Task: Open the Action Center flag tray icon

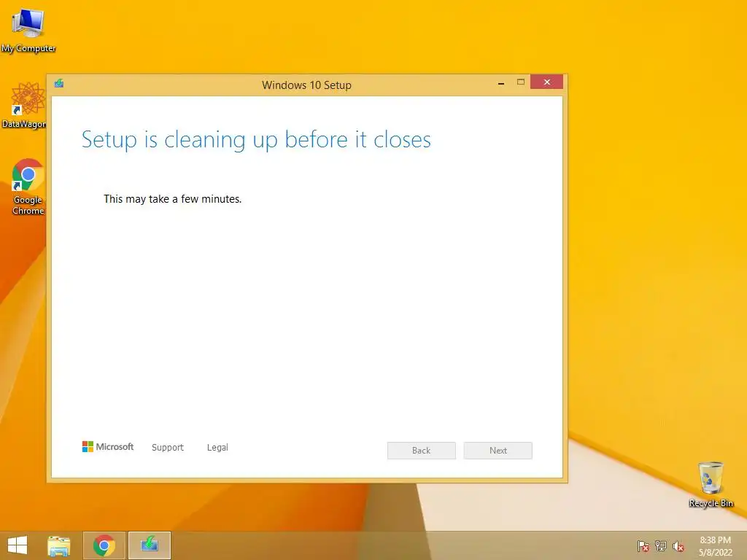Action: (x=643, y=546)
